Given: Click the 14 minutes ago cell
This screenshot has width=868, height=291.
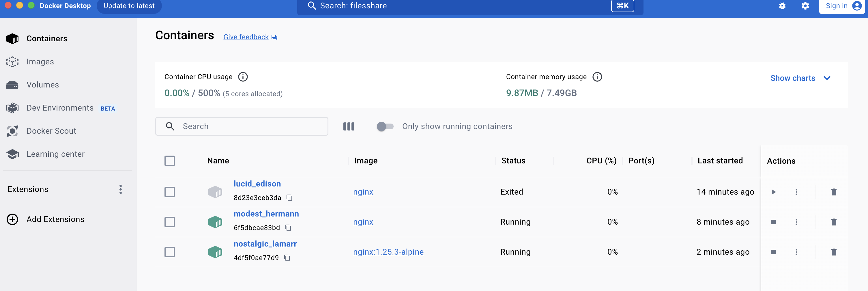Looking at the screenshot, I should click(725, 192).
